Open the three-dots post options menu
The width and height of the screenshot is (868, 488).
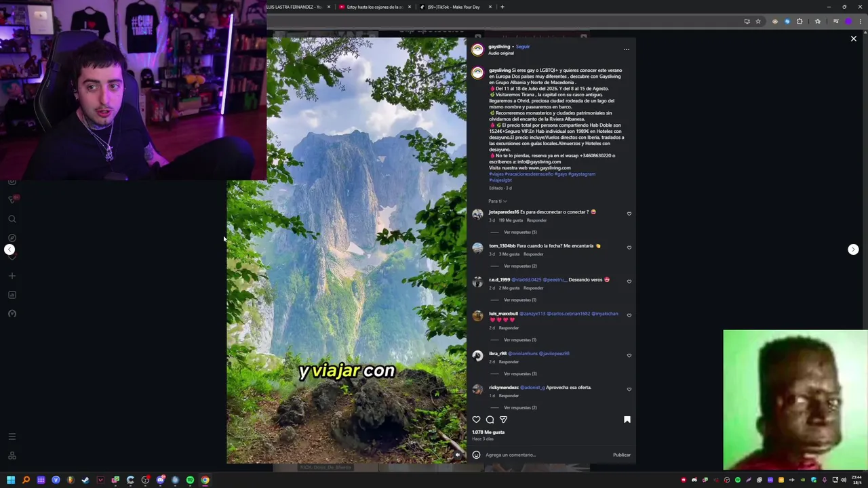(627, 49)
